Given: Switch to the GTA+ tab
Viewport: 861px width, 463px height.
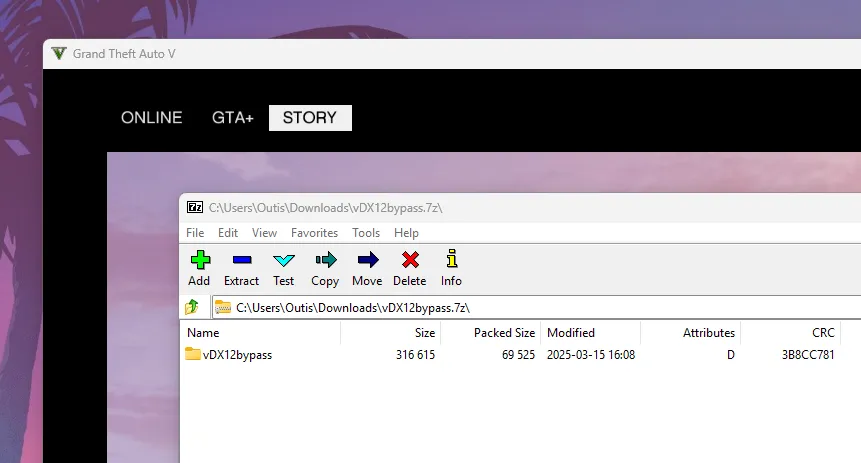Looking at the screenshot, I should pos(233,118).
